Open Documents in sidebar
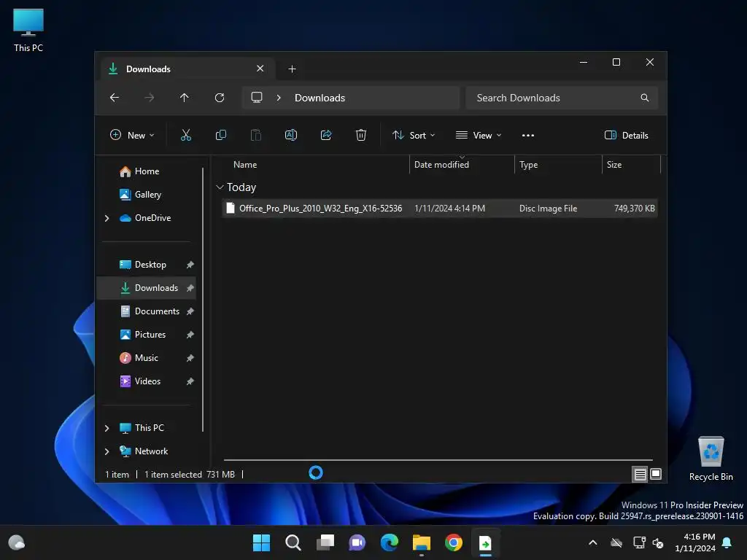The height and width of the screenshot is (560, 747). pyautogui.click(x=147, y=311)
